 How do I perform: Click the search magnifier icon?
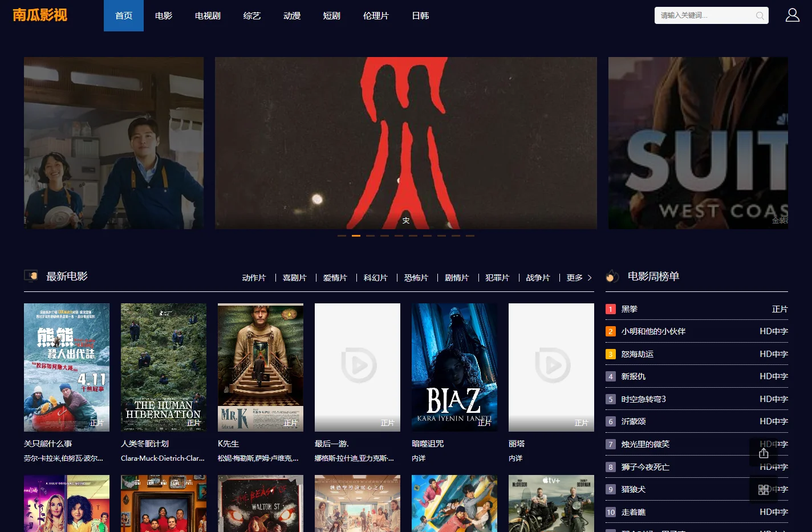tap(760, 16)
